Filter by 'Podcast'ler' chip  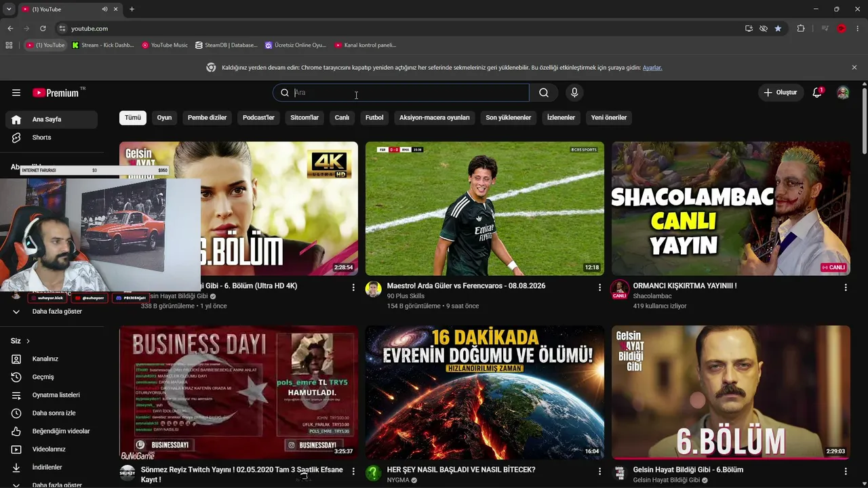(258, 117)
